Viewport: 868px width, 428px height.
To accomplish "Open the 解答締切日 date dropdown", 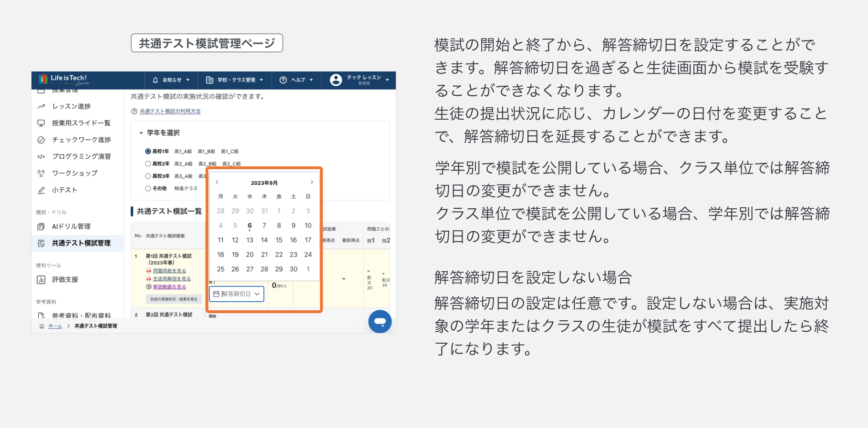I will (237, 294).
